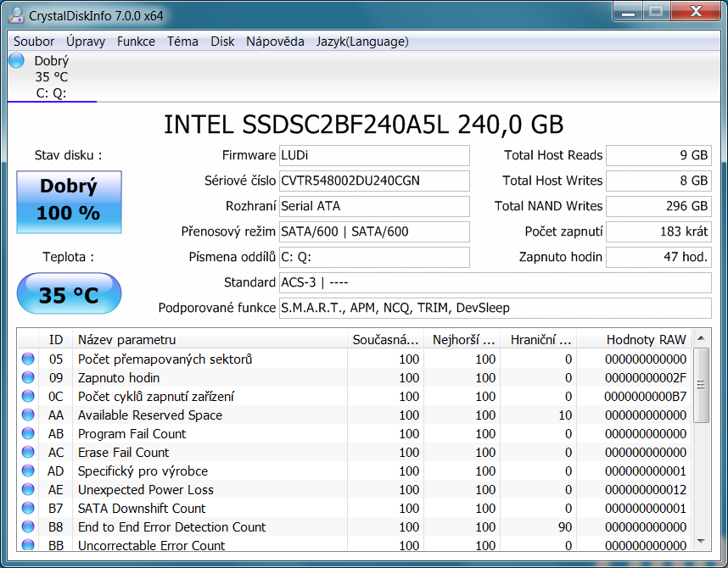The image size is (728, 568).
Task: Open the Téma menu
Action: pyautogui.click(x=182, y=42)
